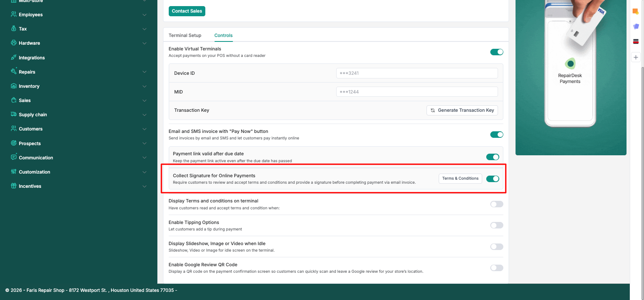Viewport: 644px width, 300px height.
Task: Disable the Enable Virtual Terminals toggle
Action: point(497,52)
